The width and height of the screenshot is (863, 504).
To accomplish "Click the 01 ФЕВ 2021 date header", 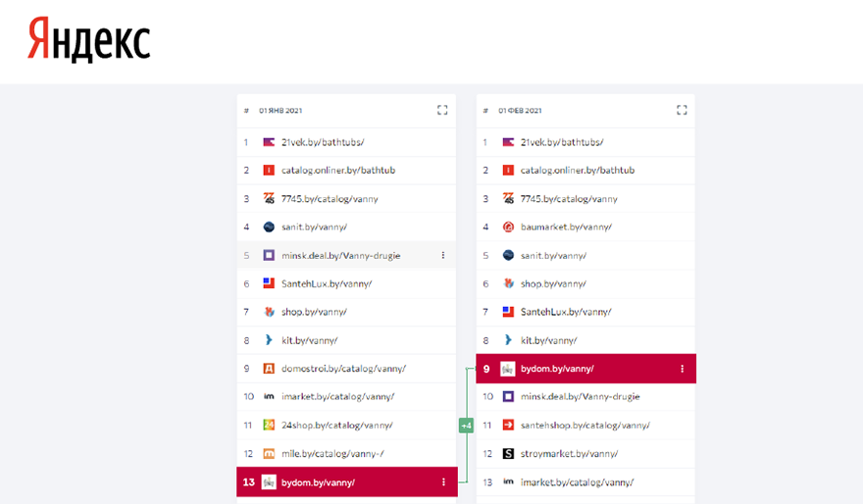I will tap(520, 111).
